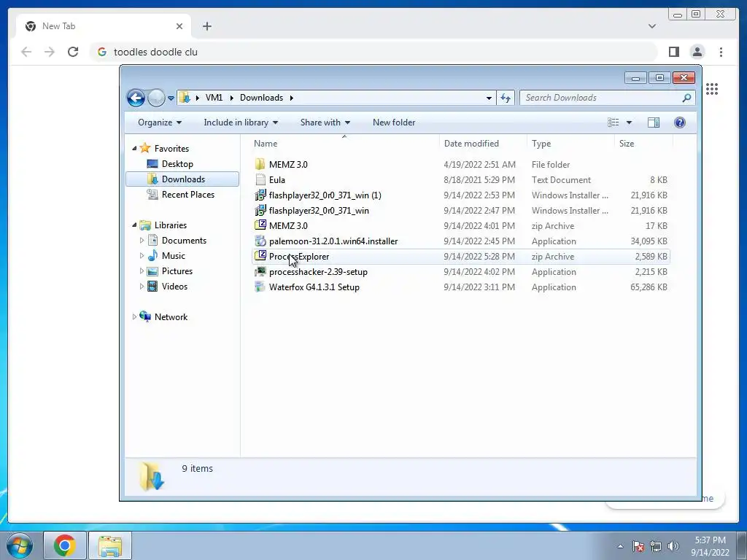
Task: Open Chrome tab search dropdown chevron
Action: pos(652,26)
